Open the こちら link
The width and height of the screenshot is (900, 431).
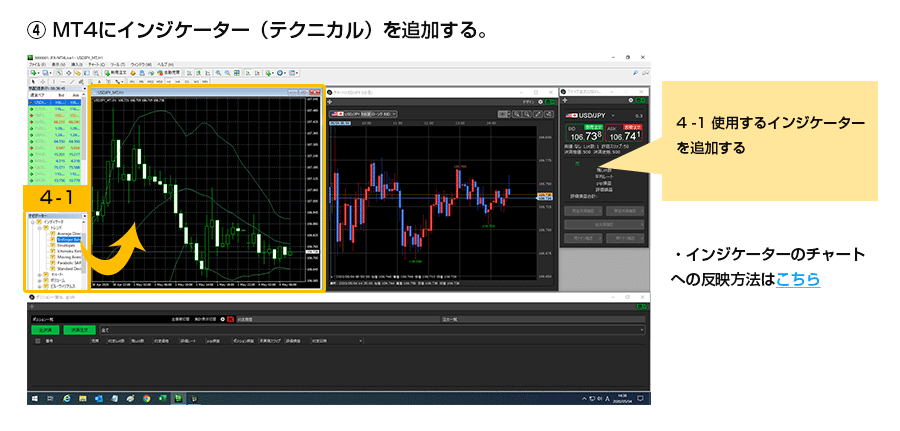(798, 280)
